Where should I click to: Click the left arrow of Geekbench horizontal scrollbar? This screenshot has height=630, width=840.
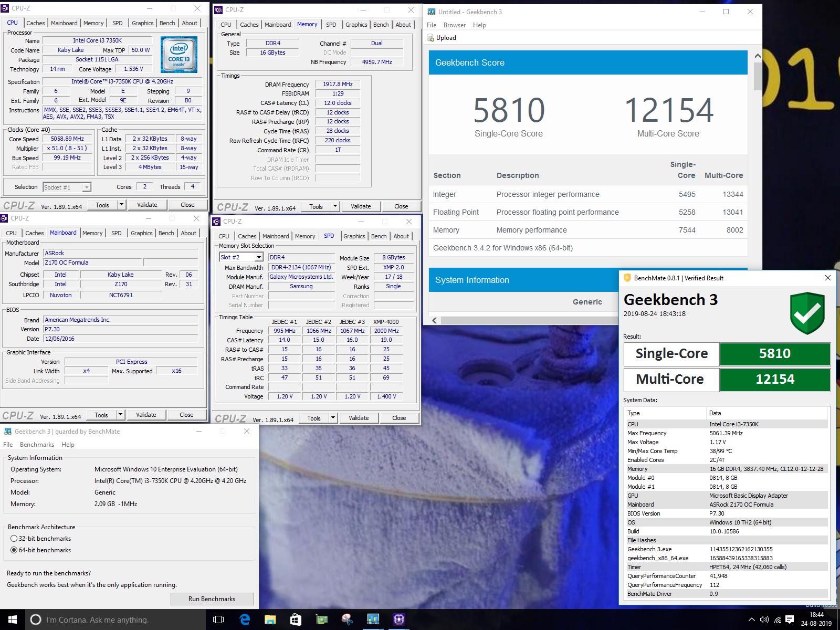coord(435,320)
